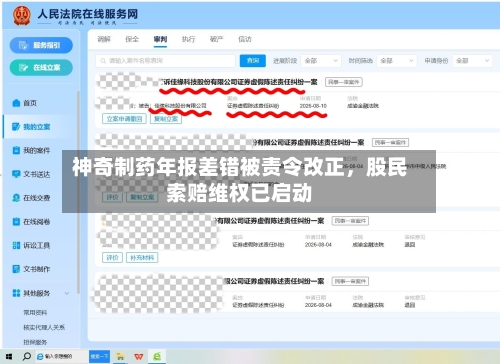500x364 pixels.
Task: Open the 服务指引 service guide button
Action: tap(41, 45)
